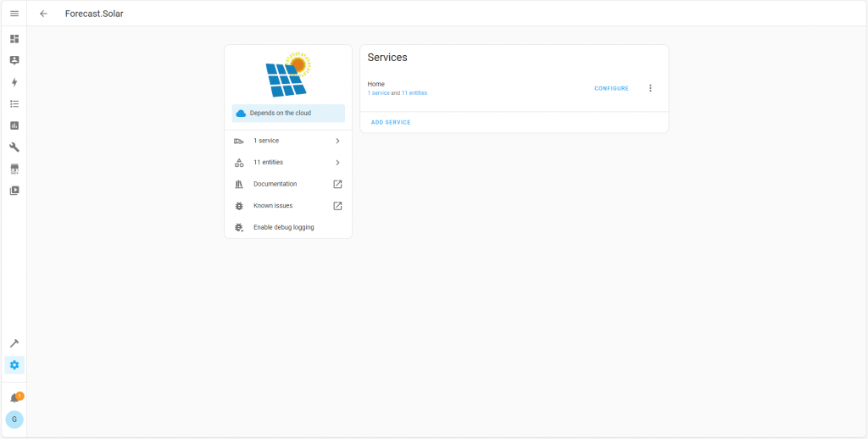Click the cloud icon in cloud notice
The image size is (868, 439).
(241, 114)
